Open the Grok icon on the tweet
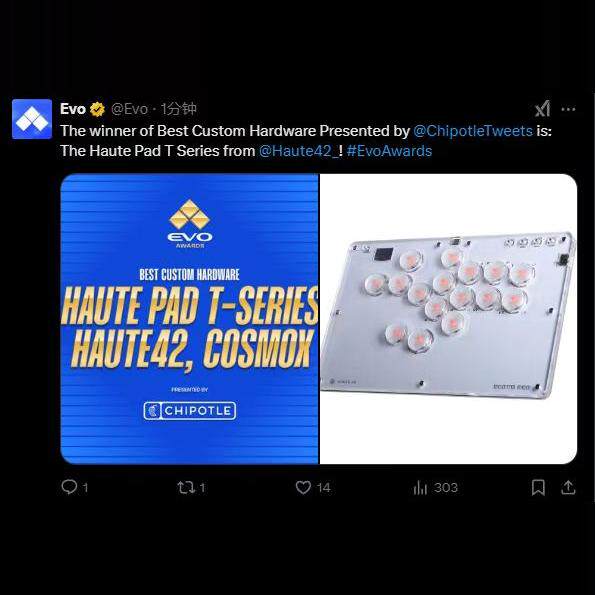This screenshot has width=595, height=595. [542, 109]
